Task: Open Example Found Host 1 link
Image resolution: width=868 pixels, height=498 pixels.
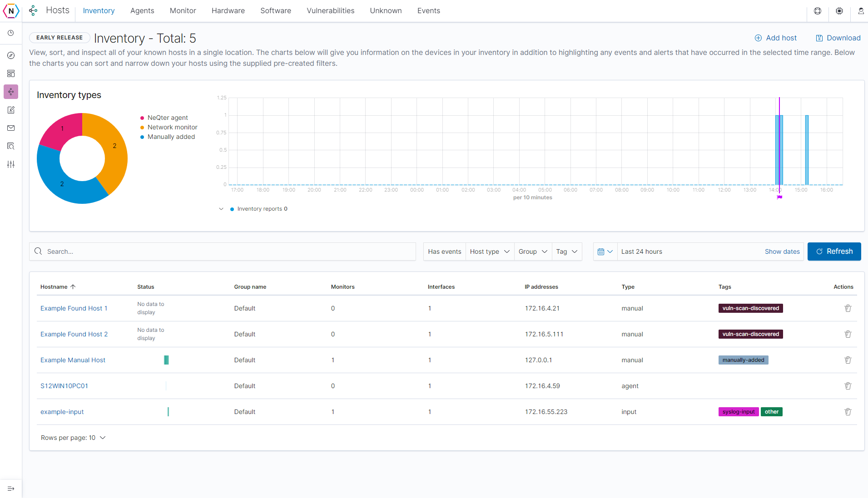Action: coord(74,308)
